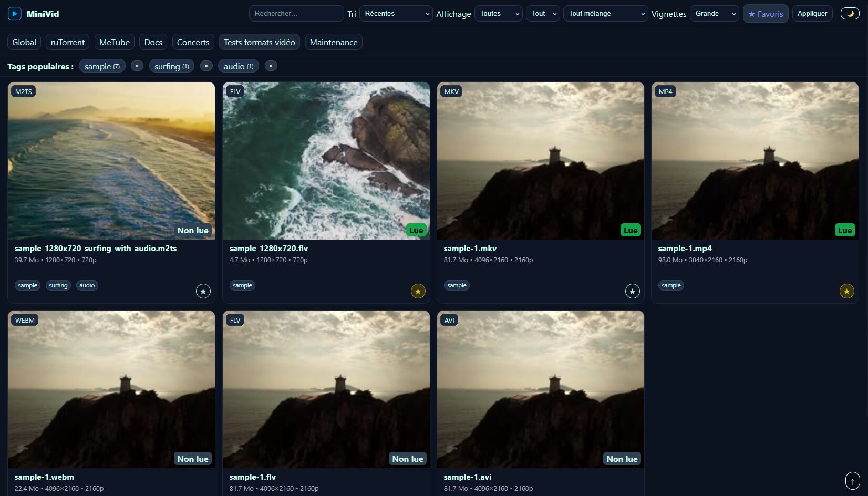Filter by the popular tag sample (7)
Screen dimensions: 868x496
(x=102, y=66)
